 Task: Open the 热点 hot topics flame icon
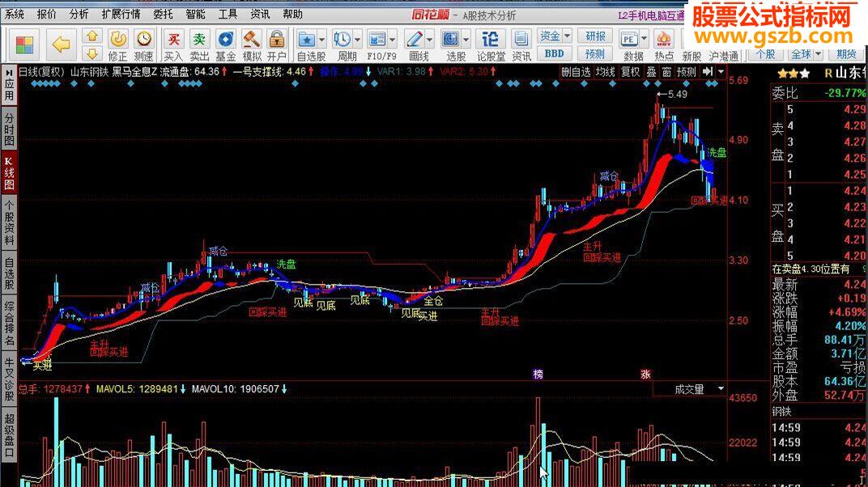(x=663, y=40)
